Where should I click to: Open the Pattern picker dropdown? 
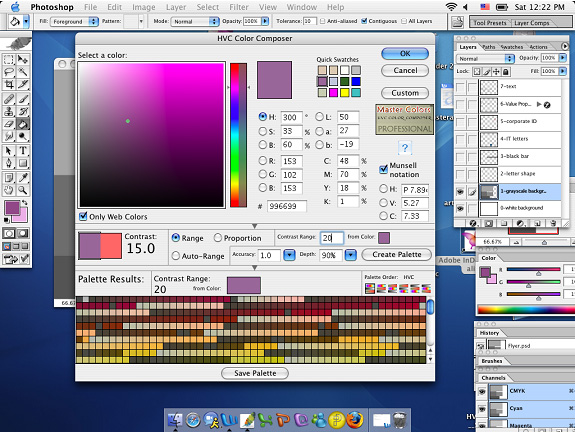click(x=141, y=21)
